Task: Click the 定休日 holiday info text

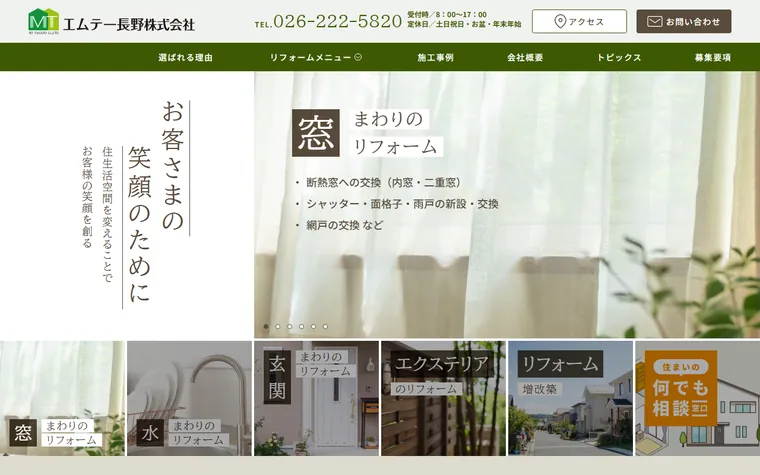Action: point(464,24)
